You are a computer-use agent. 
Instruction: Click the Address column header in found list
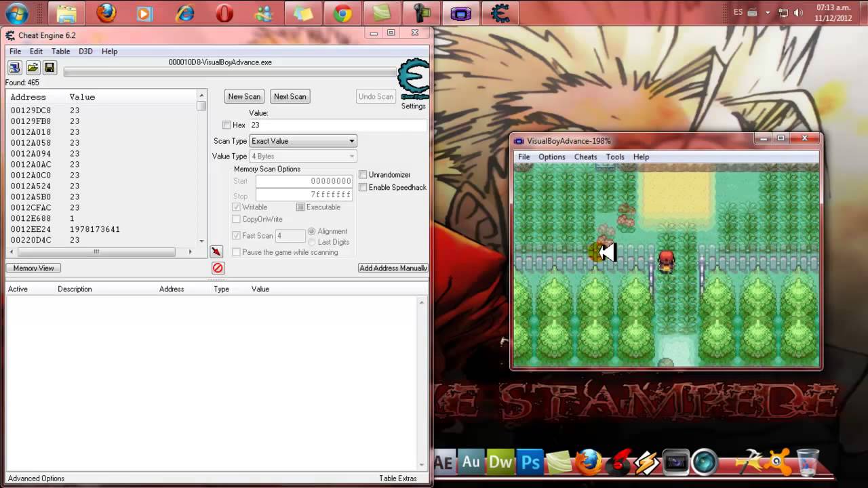(28, 98)
